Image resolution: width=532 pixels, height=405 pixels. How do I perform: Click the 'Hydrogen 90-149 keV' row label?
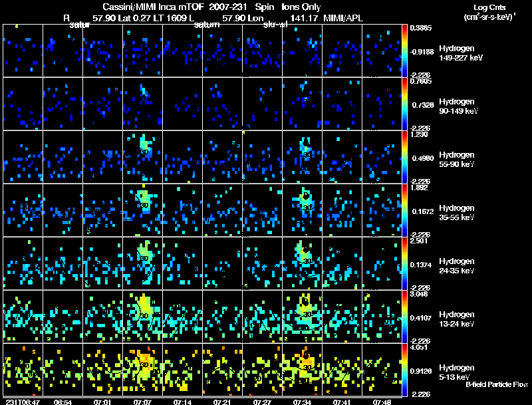[458, 106]
